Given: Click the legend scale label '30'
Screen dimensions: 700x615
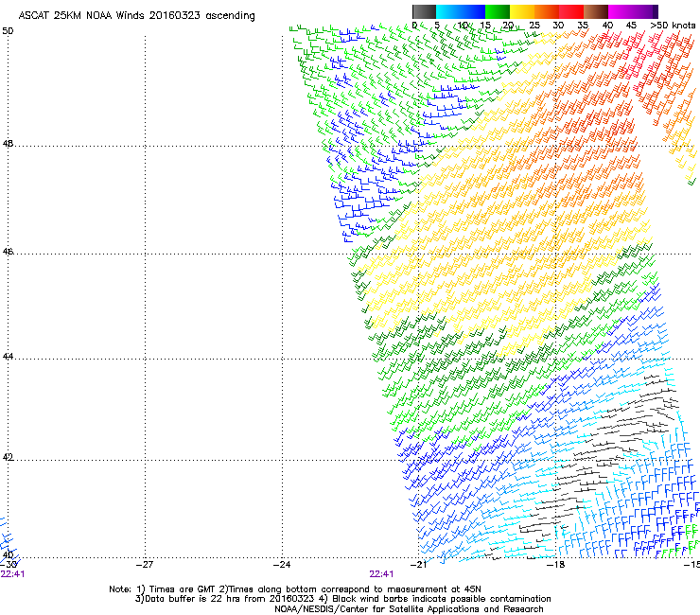Looking at the screenshot, I should pyautogui.click(x=558, y=26).
